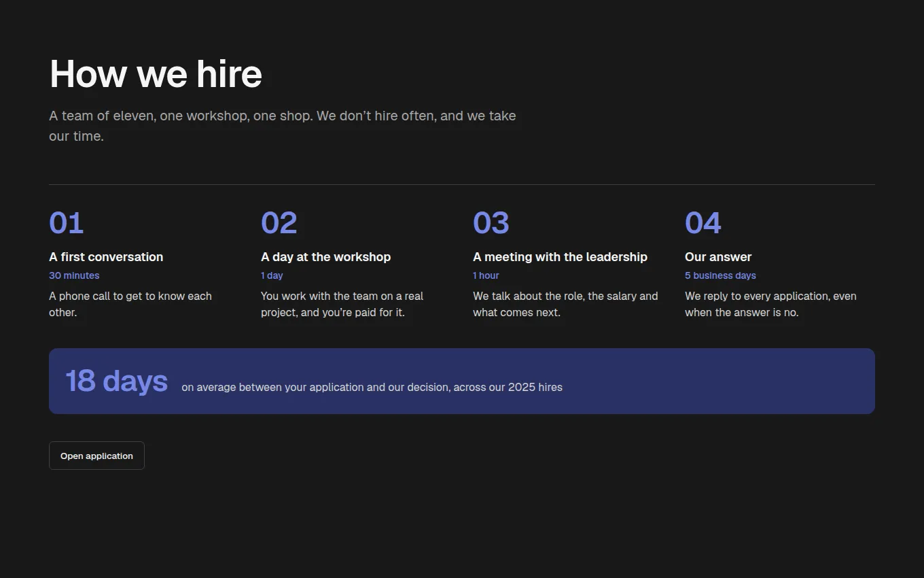Click "A meeting with the leadership" title

click(560, 257)
